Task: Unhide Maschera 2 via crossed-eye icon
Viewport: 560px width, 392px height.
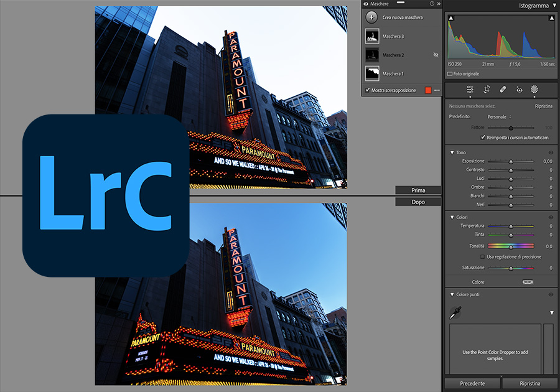Action: tap(436, 55)
